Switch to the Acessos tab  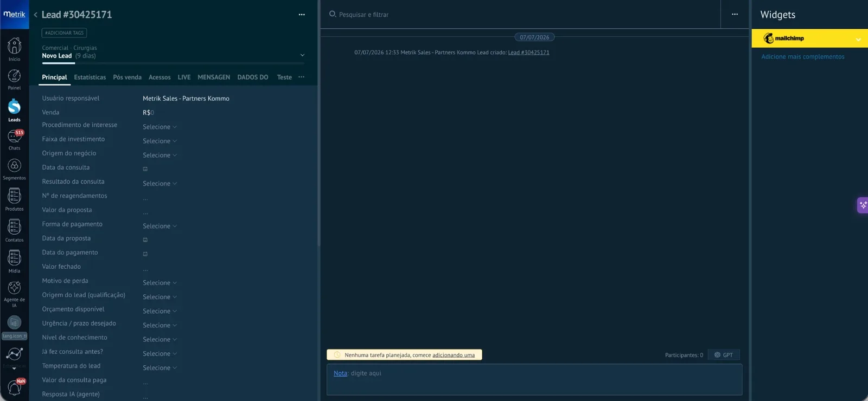coord(159,77)
